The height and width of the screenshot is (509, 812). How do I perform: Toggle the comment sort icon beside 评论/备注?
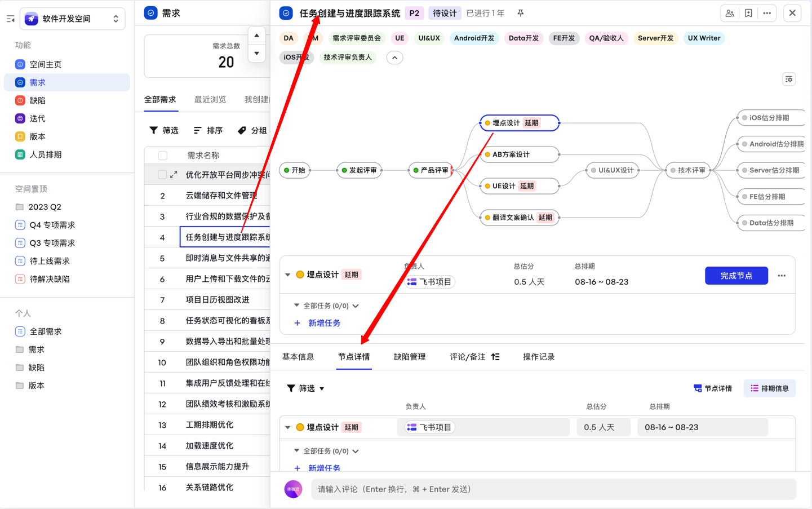(x=495, y=357)
